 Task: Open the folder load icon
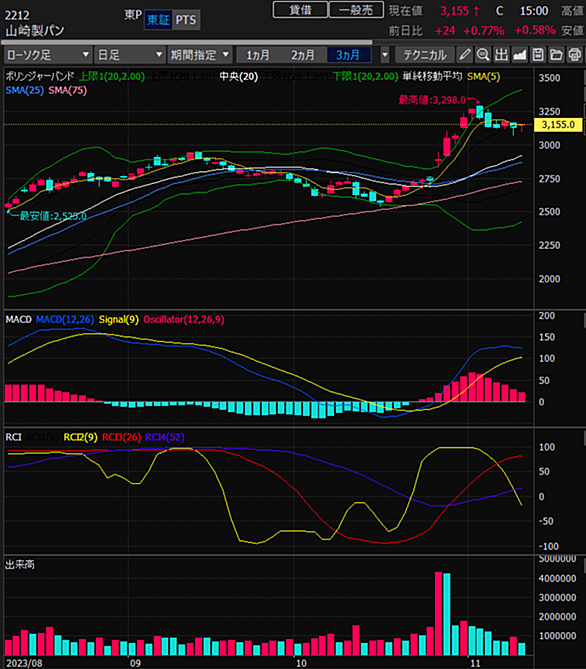click(556, 55)
